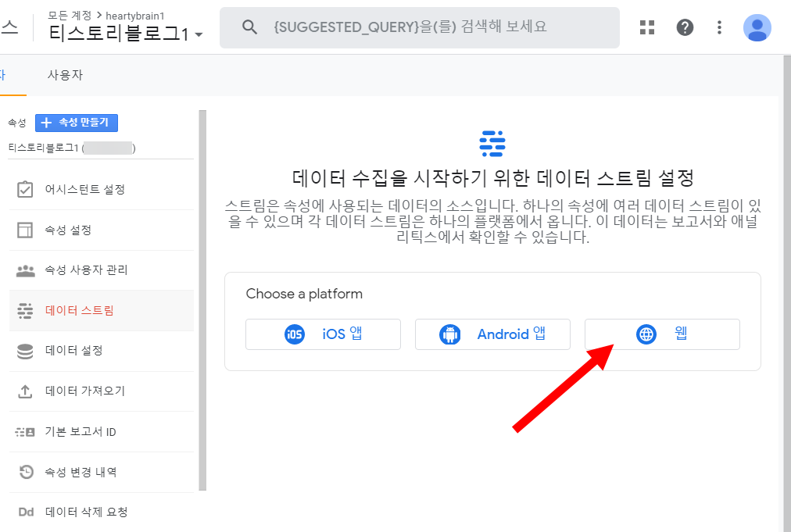
Task: Choose the iOS 앱 platform button
Action: (x=323, y=334)
